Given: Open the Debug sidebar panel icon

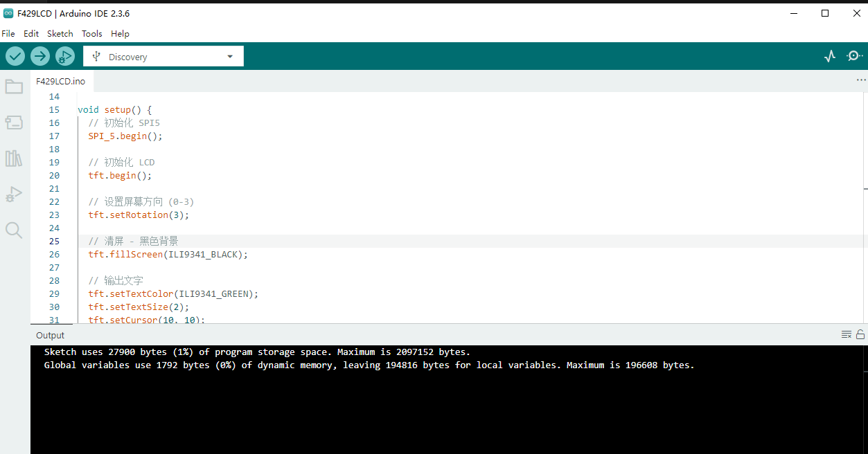Looking at the screenshot, I should [x=14, y=194].
